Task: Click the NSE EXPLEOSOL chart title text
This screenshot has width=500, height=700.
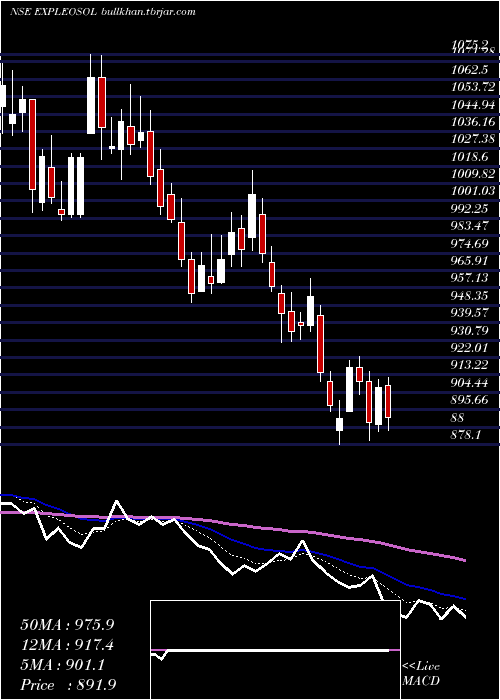Action: point(103,12)
